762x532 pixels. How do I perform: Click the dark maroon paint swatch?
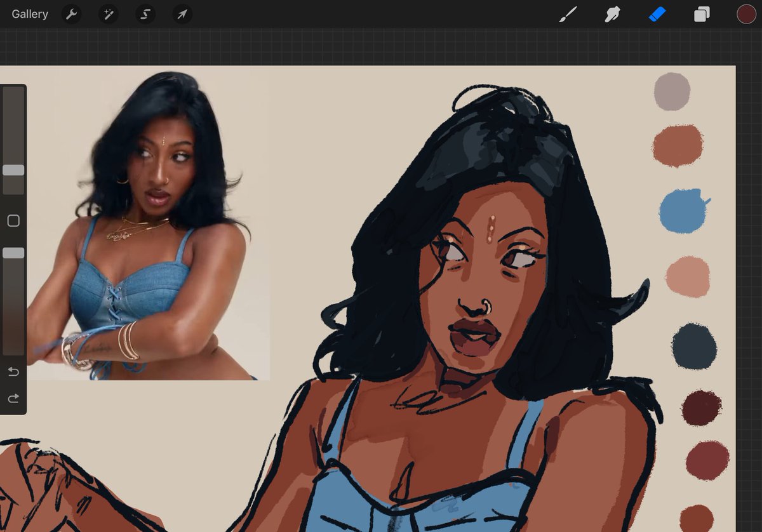click(x=702, y=408)
